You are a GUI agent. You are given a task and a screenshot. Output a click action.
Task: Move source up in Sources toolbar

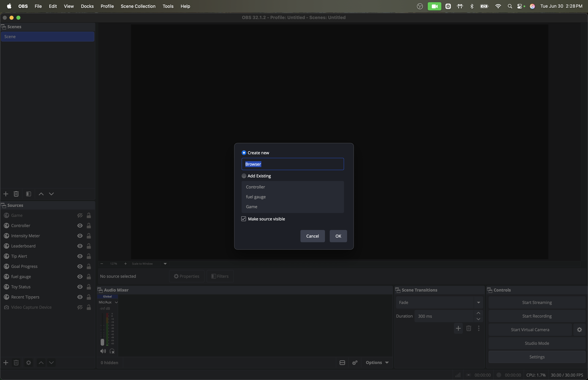coord(41,362)
